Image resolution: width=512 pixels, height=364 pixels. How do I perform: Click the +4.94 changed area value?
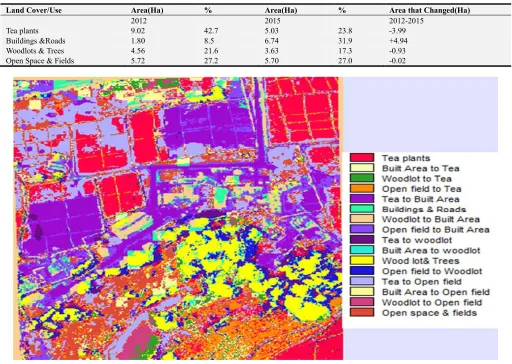(x=398, y=41)
